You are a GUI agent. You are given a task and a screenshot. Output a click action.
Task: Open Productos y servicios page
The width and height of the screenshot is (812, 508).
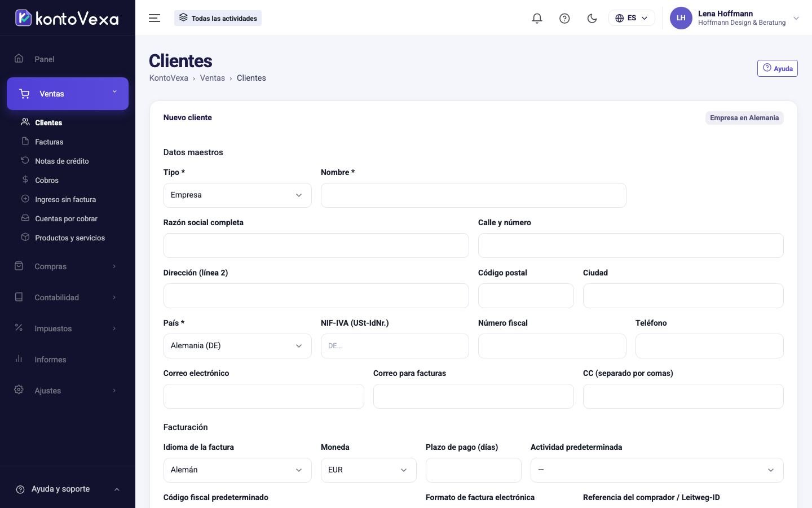[x=70, y=238]
